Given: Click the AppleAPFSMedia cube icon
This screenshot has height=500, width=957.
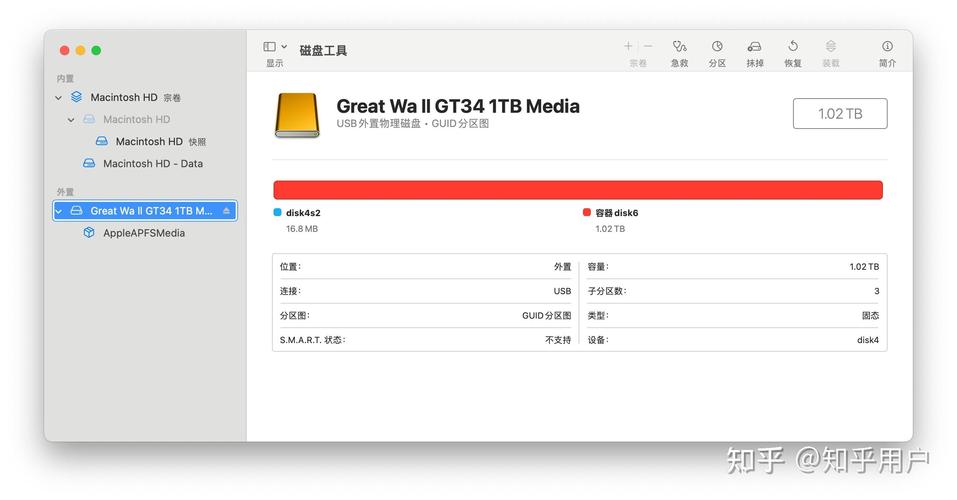Looking at the screenshot, I should click(x=89, y=233).
